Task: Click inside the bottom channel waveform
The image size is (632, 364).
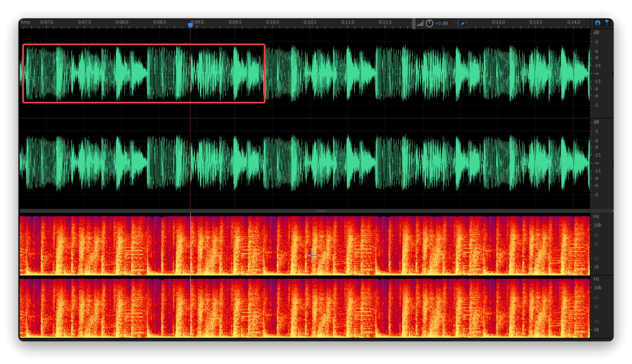Action: (305, 164)
